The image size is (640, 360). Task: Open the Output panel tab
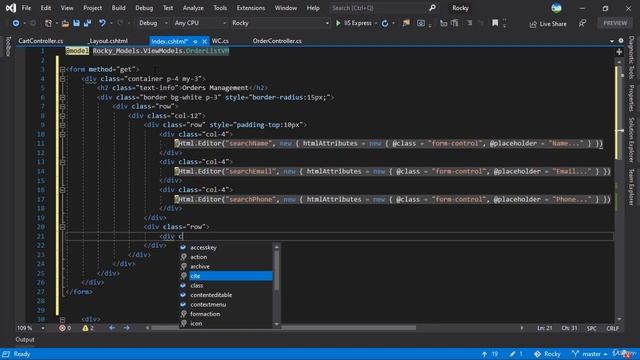(25, 340)
